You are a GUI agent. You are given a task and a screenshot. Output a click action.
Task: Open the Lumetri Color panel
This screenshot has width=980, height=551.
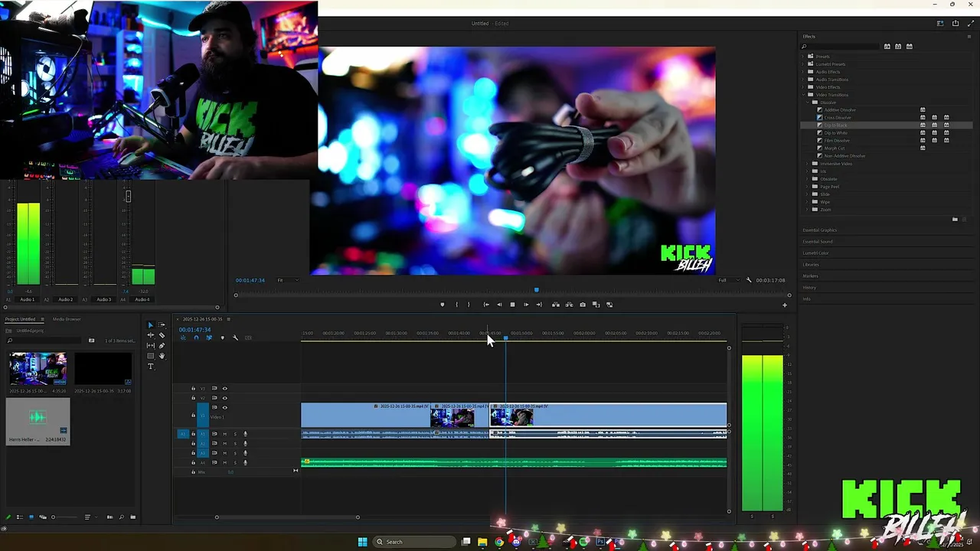pos(815,253)
